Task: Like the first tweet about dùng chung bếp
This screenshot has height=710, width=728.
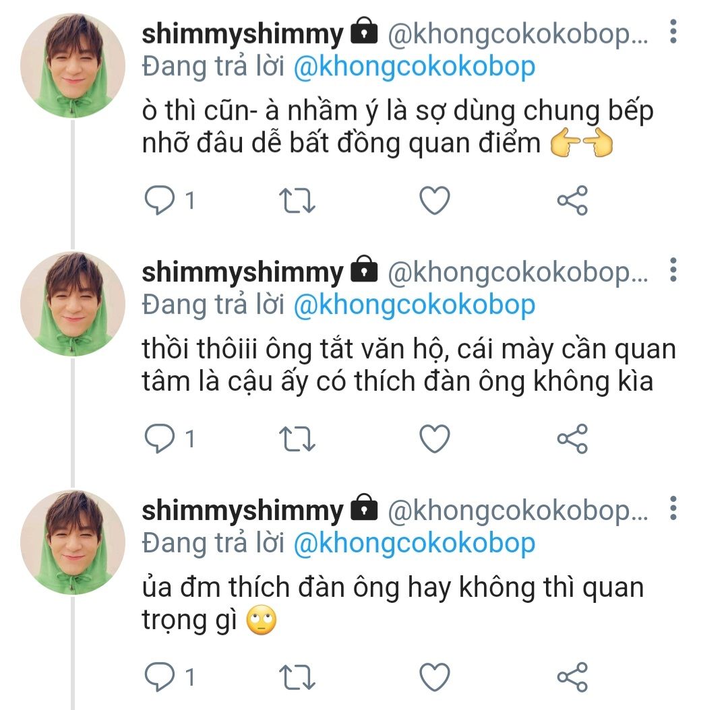Action: click(434, 201)
